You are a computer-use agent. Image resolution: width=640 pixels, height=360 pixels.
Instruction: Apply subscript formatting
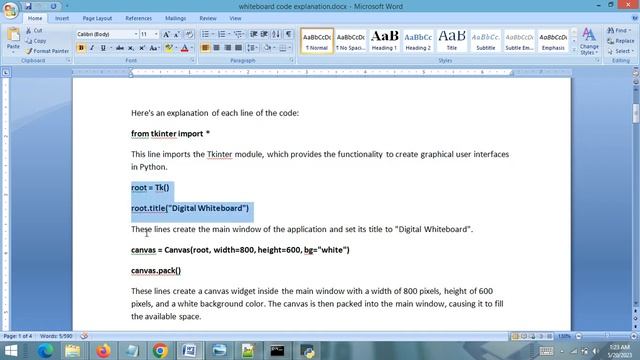(x=131, y=48)
